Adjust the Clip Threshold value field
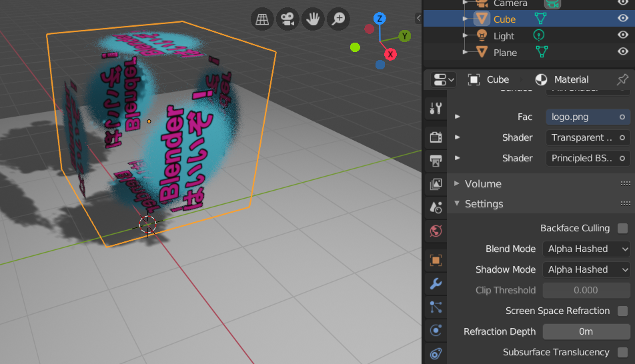The width and height of the screenshot is (635, 364). tap(586, 290)
